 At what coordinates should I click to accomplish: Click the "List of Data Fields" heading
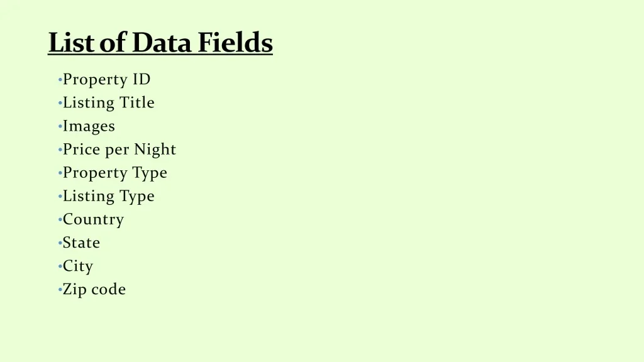click(160, 43)
